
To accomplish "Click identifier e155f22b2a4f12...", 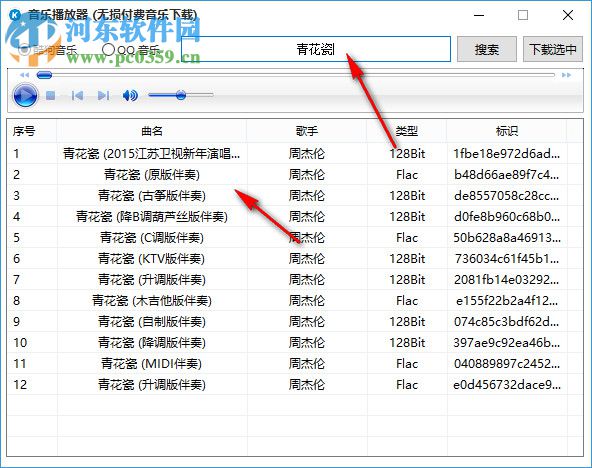I will tap(507, 301).
